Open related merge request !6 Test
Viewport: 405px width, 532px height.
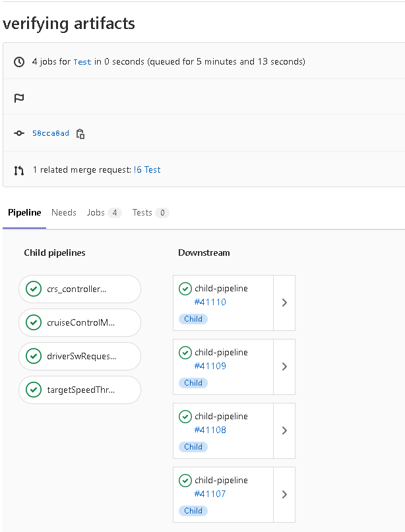coord(147,170)
